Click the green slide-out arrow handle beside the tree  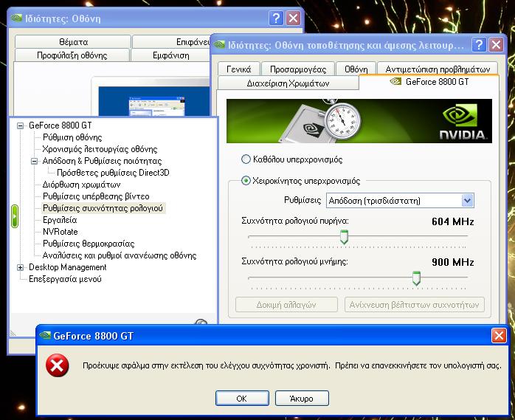tap(15, 216)
